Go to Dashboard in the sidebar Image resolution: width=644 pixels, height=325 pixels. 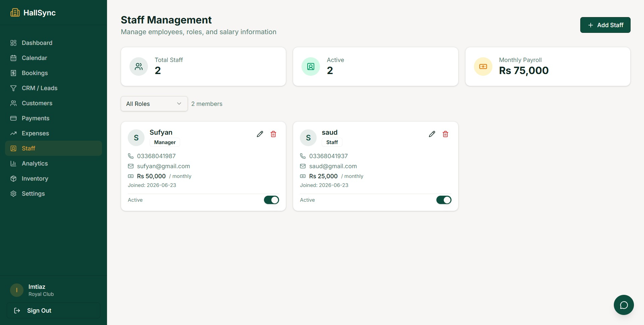pos(53,43)
